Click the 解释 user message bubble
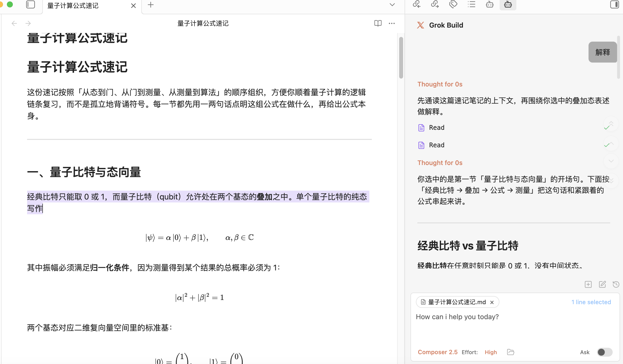This screenshot has height=364, width=623. [603, 52]
